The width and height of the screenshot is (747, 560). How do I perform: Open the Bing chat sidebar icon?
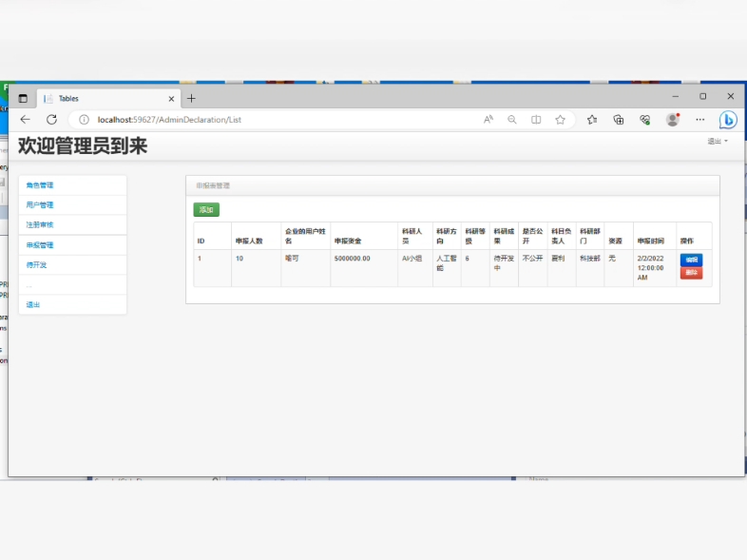pyautogui.click(x=728, y=120)
